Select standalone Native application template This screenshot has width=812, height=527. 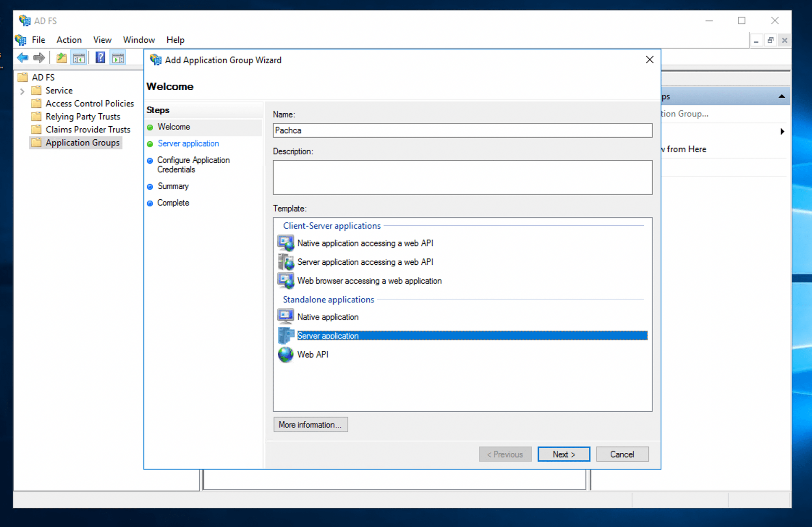(x=328, y=317)
